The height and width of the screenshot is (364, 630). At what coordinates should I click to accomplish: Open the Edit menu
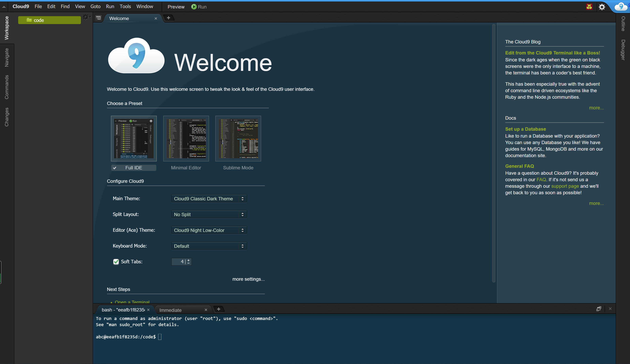[x=51, y=7]
